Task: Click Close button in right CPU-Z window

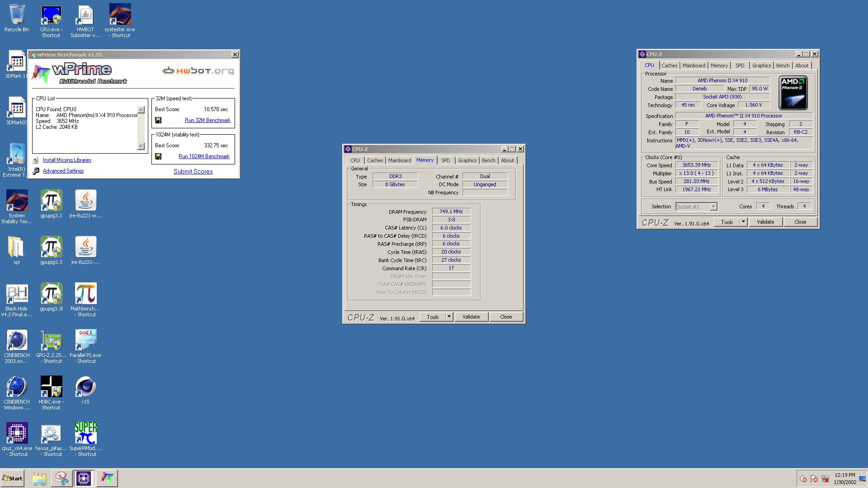Action: (800, 222)
